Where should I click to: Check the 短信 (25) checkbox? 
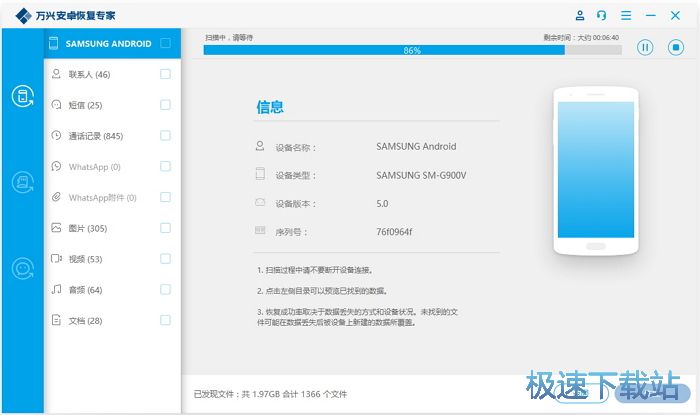coord(165,104)
